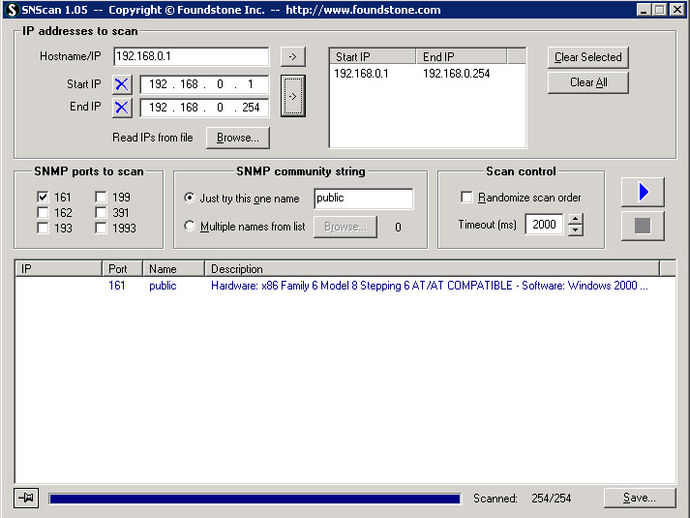Increase timeout with the up spinner arrow
Viewport: 690px width, 518px height.
[576, 219]
